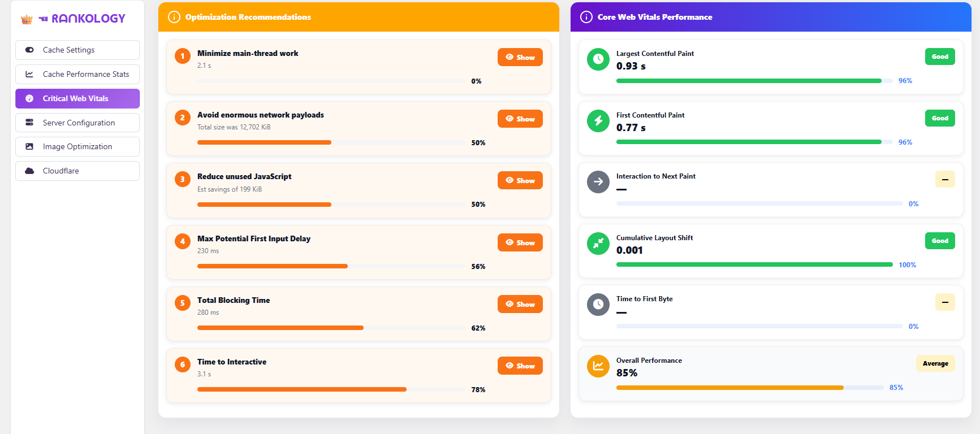
Task: Expand Max Potential First Input Delay details
Action: (x=520, y=242)
